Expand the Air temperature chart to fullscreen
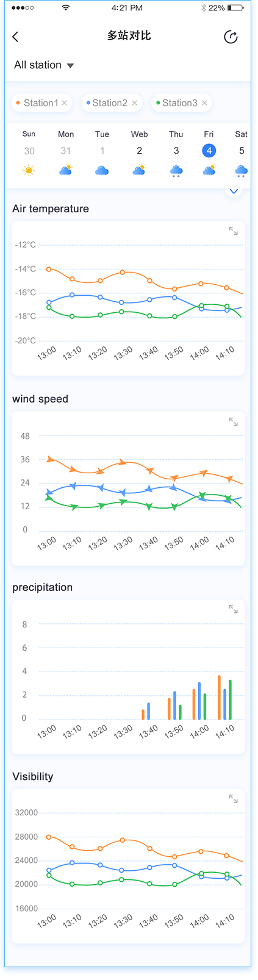Image resolution: width=258 pixels, height=980 pixels. [x=233, y=231]
